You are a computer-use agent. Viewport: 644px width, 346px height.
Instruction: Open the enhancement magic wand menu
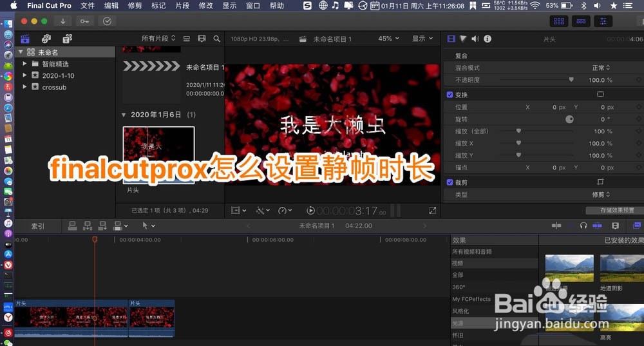pos(263,211)
